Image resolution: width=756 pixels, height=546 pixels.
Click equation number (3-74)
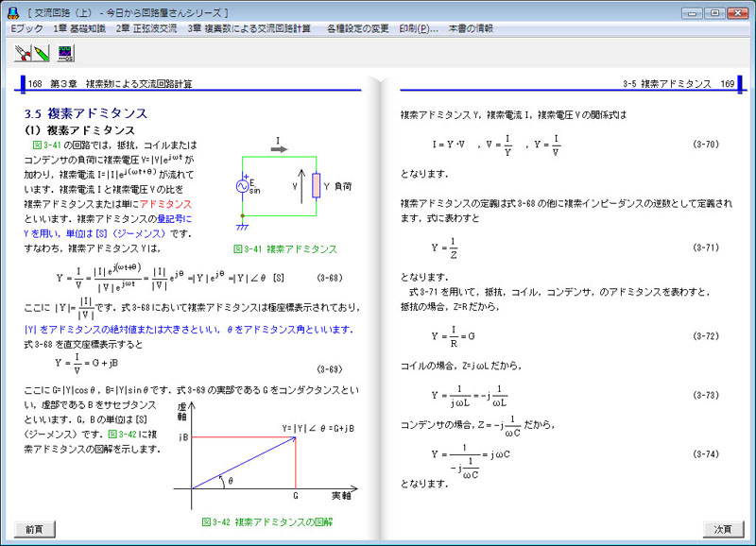pos(706,454)
